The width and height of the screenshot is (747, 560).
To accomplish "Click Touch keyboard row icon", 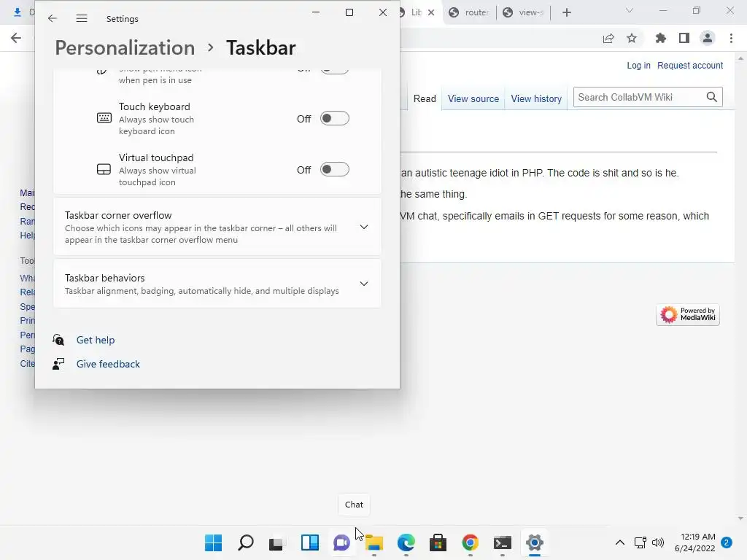I will point(104,118).
